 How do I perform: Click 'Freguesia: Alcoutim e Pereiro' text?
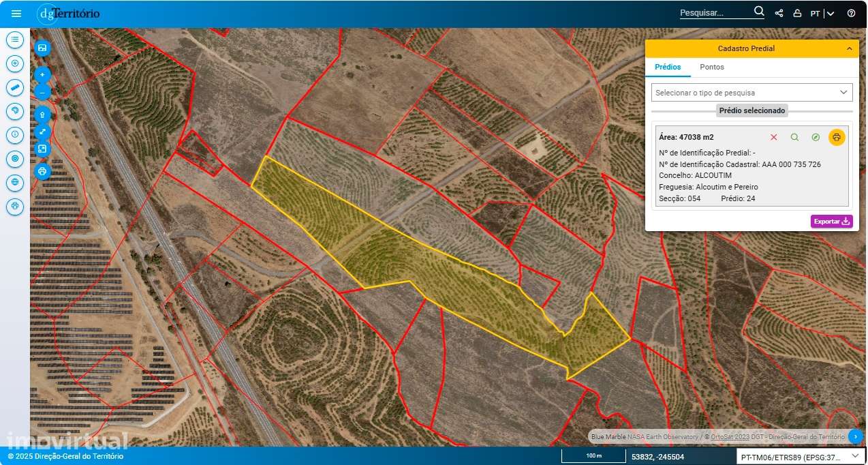click(x=709, y=187)
